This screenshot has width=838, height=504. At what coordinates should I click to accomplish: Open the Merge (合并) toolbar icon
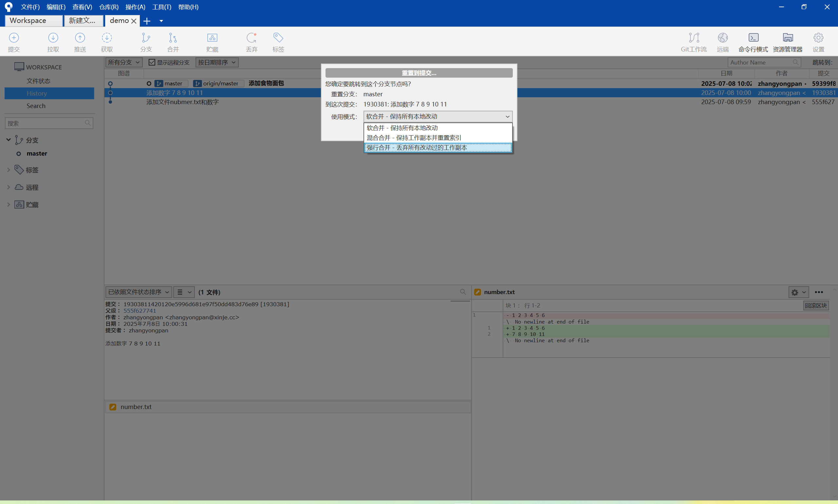(x=173, y=37)
